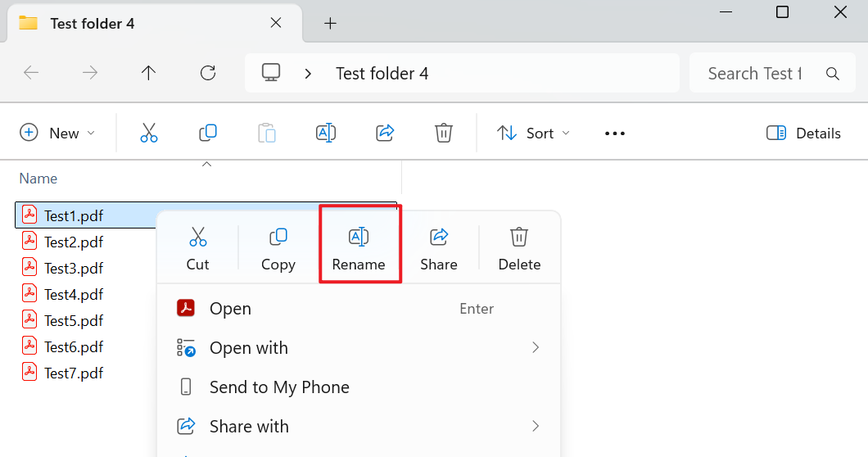This screenshot has width=868, height=457.
Task: Go forward with the right arrow
Action: click(90, 73)
